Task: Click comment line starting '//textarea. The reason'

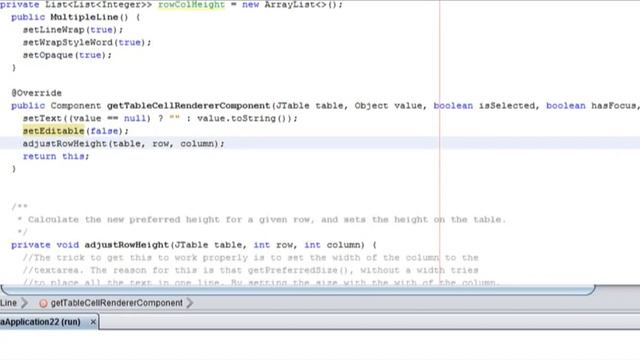Action: click(x=250, y=270)
